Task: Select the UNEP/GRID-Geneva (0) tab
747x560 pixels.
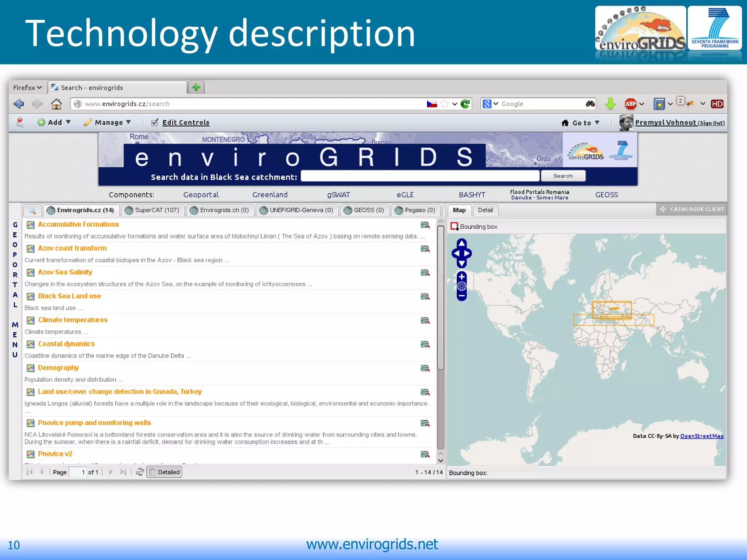Action: [x=296, y=210]
